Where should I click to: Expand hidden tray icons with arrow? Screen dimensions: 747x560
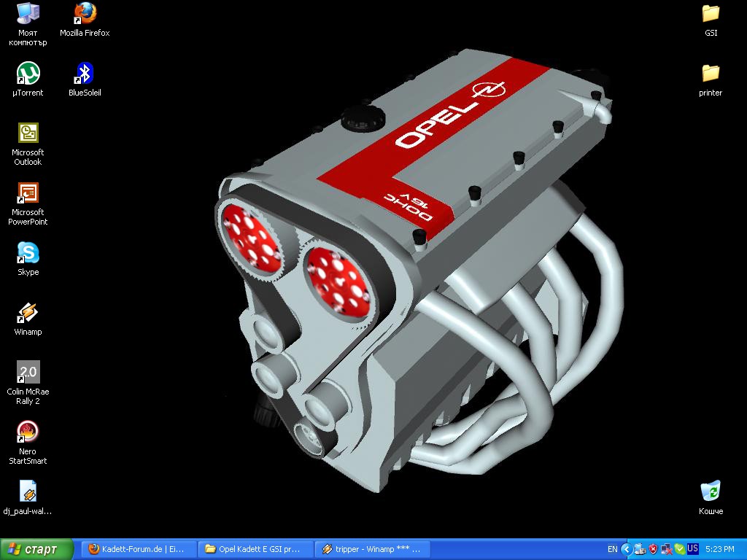click(626, 549)
